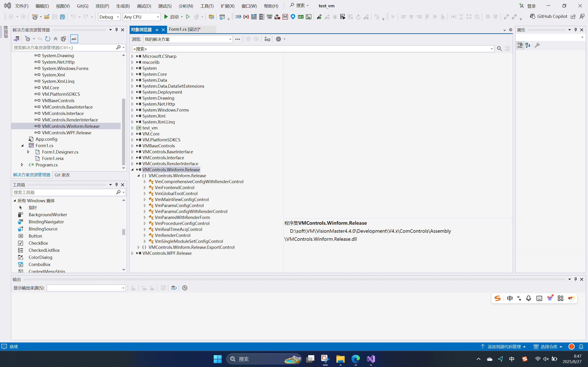Open the Git(G) menu

point(82,6)
